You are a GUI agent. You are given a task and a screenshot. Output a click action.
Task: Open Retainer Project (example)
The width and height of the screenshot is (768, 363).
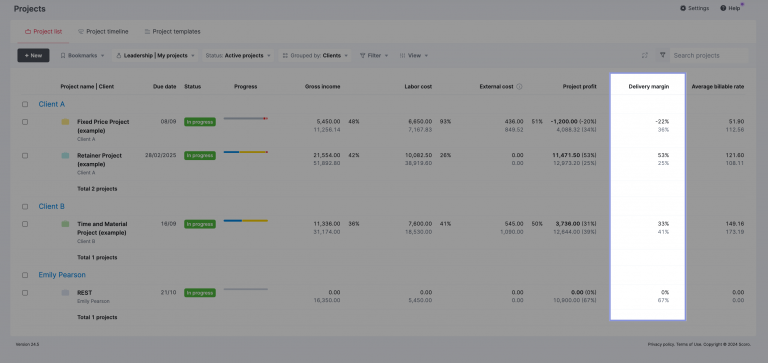[x=99, y=160]
